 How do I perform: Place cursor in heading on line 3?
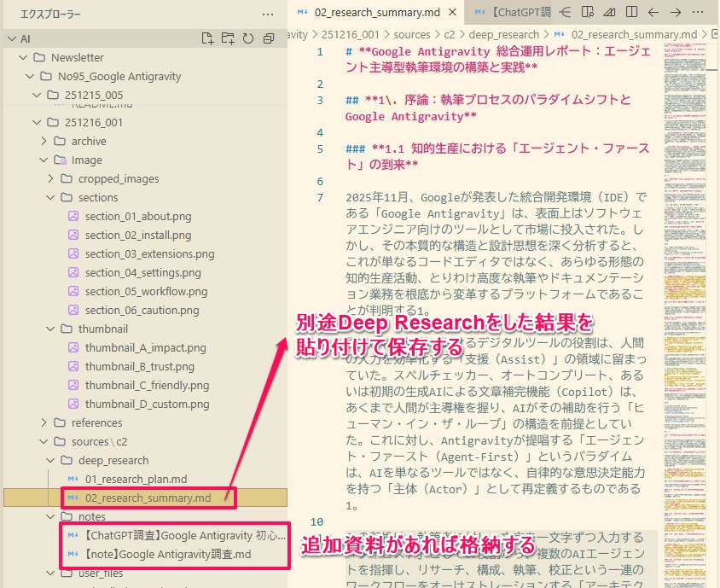click(x=488, y=108)
